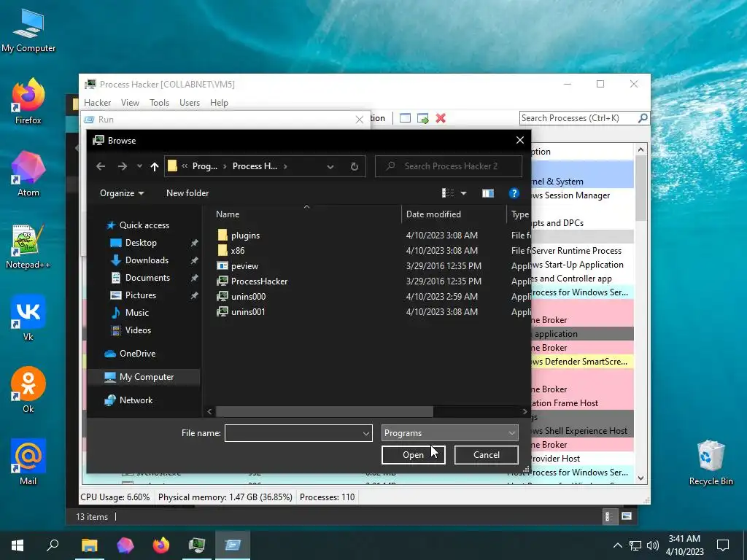Select the unins001 file
This screenshot has width=747, height=560.
[x=248, y=311]
